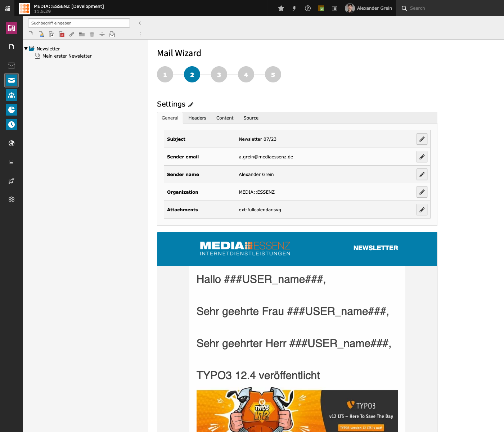
Task: Edit the Subject field with its pencil button
Action: (422, 139)
